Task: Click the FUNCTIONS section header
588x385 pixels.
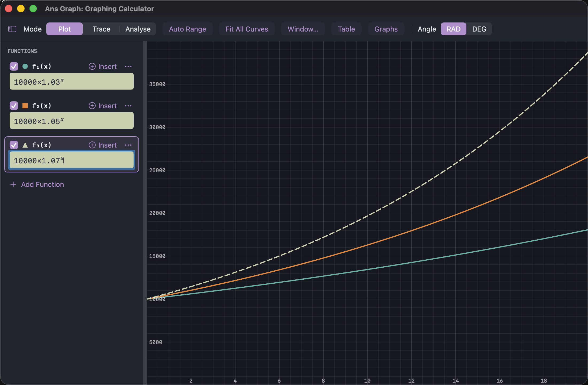Action: 22,51
